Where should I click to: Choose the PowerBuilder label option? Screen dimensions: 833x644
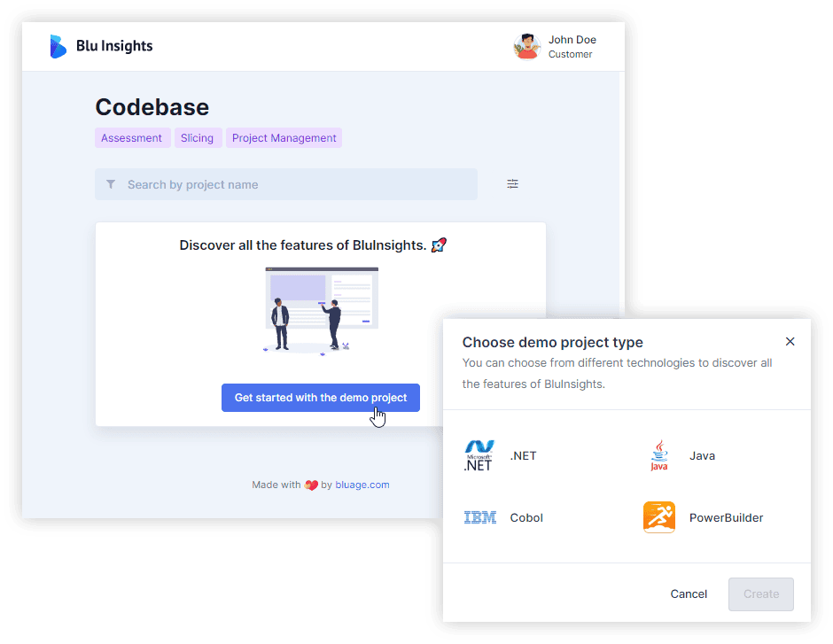coord(727,517)
